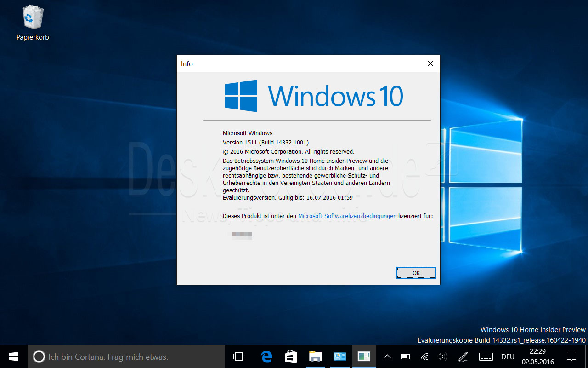The height and width of the screenshot is (368, 588).
Task: Open File Explorer from taskbar
Action: pos(315,356)
